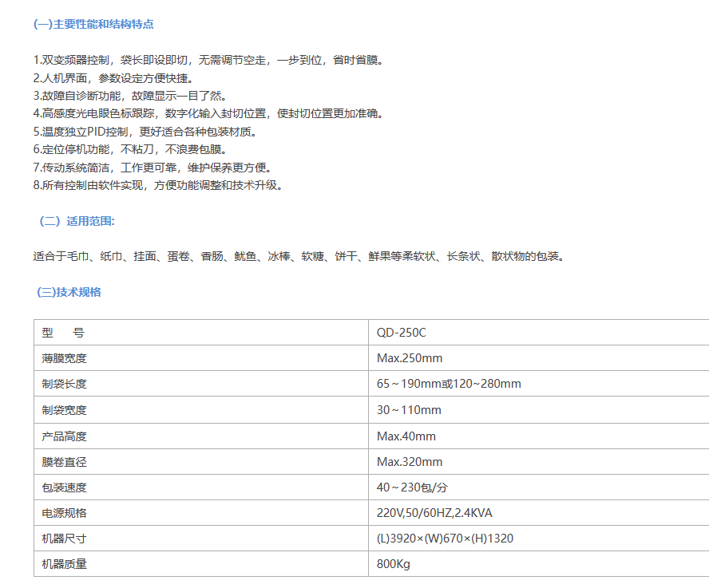Click feature line 2 about 人机界面
Viewport: 709px width, 588px height.
click(113, 78)
